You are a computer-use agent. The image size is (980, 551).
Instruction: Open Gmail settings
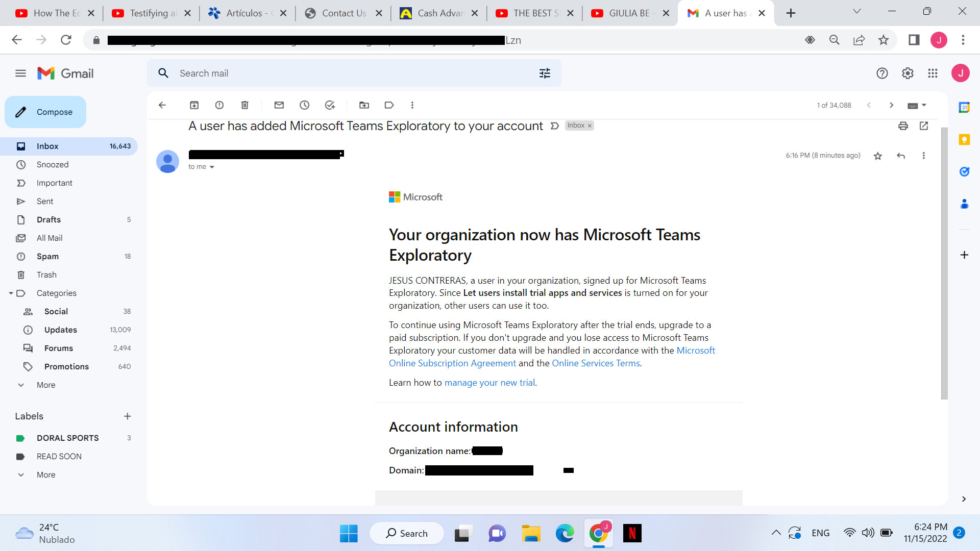pos(907,73)
